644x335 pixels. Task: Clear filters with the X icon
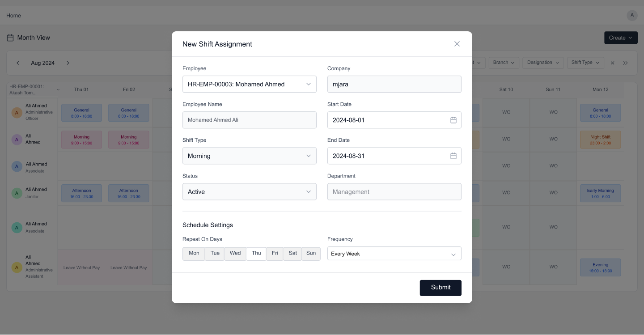tap(613, 63)
